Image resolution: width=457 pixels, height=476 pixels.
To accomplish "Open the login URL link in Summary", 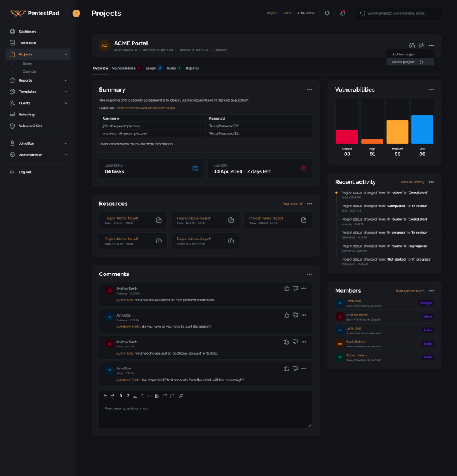I will point(146,108).
